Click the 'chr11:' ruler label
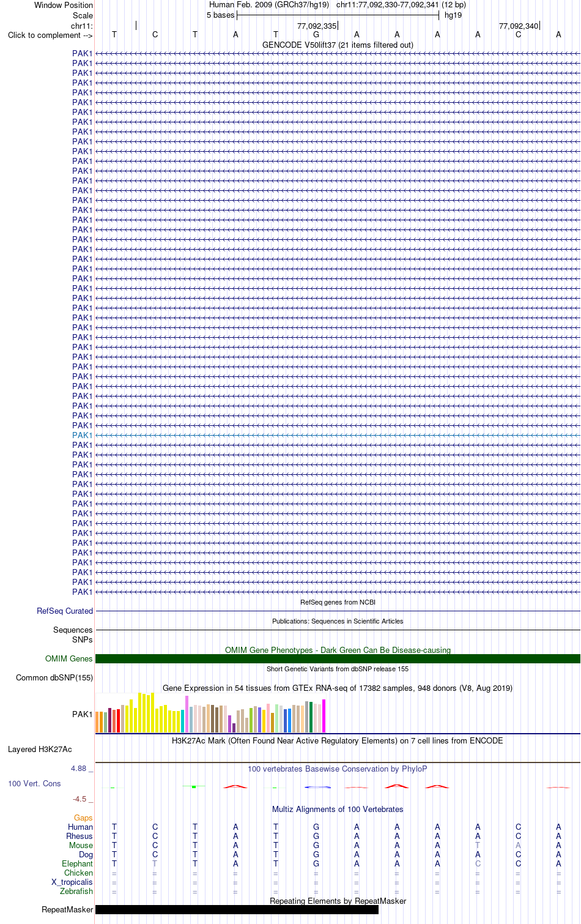Image resolution: width=581 pixels, height=924 pixels. (x=82, y=26)
